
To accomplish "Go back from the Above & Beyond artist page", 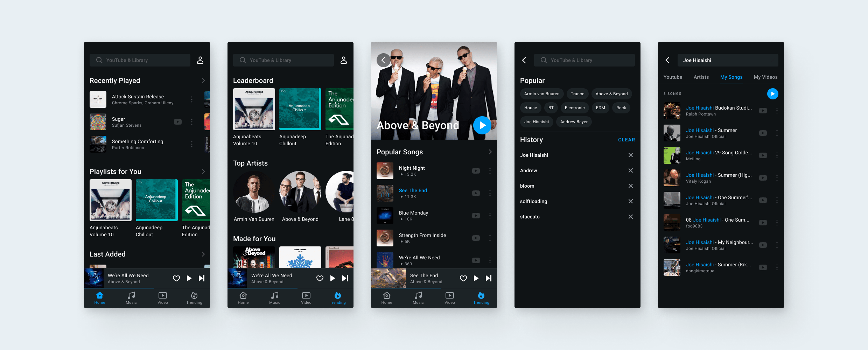I will coord(384,60).
